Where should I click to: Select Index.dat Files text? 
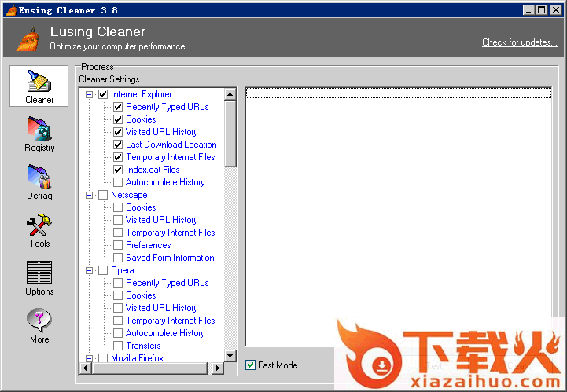153,170
